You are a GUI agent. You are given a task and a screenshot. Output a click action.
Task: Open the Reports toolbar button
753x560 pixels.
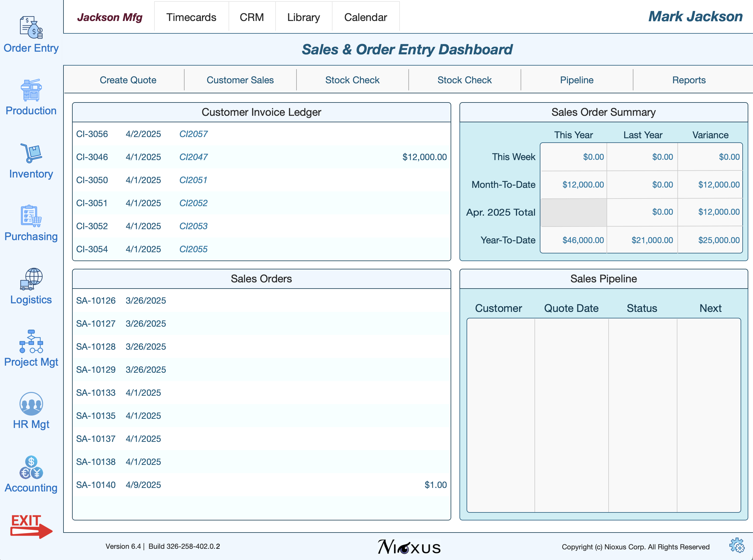coord(689,80)
